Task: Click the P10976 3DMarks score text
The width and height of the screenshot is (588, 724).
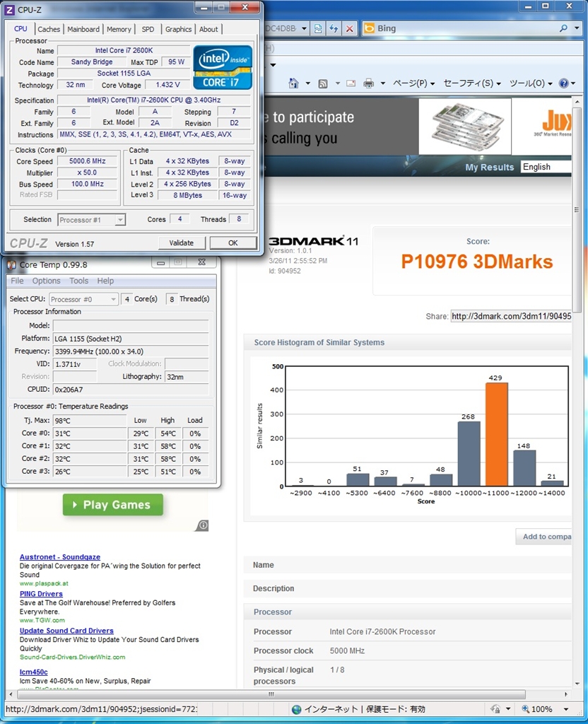Action: 477,262
